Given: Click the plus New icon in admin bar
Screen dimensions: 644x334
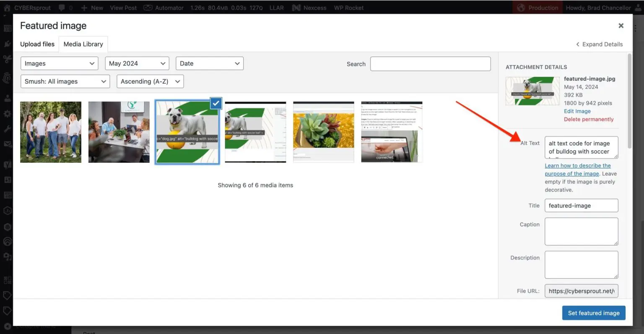Looking at the screenshot, I should (x=84, y=8).
